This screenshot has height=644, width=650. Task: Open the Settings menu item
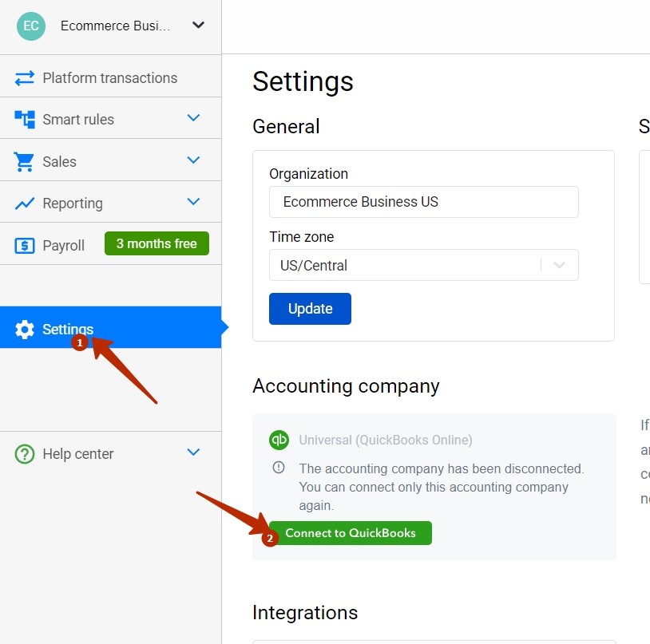pos(110,327)
